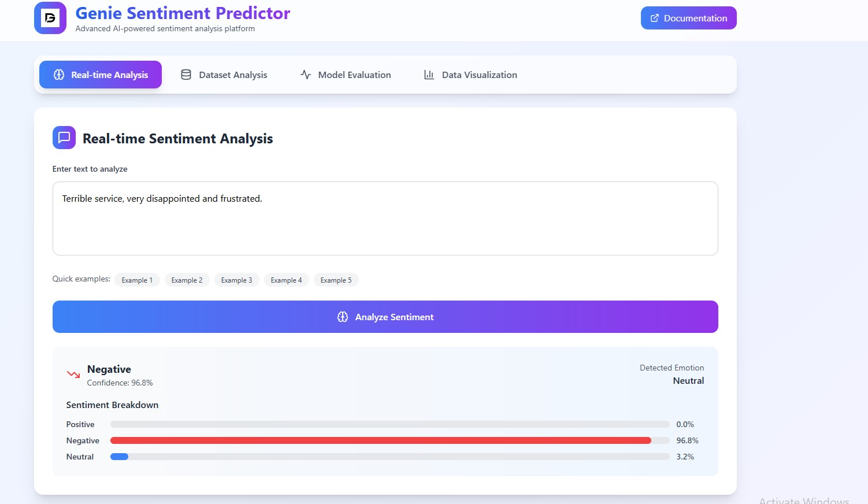Click the activity pulse icon beside Model Evaluation

[306, 75]
